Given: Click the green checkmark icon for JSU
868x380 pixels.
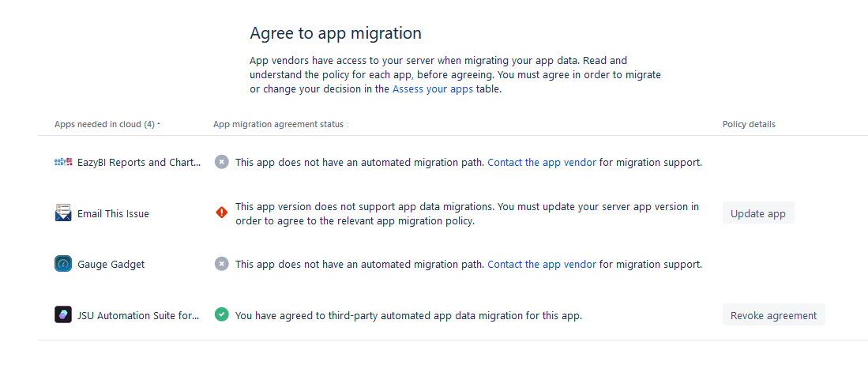Looking at the screenshot, I should pos(222,315).
